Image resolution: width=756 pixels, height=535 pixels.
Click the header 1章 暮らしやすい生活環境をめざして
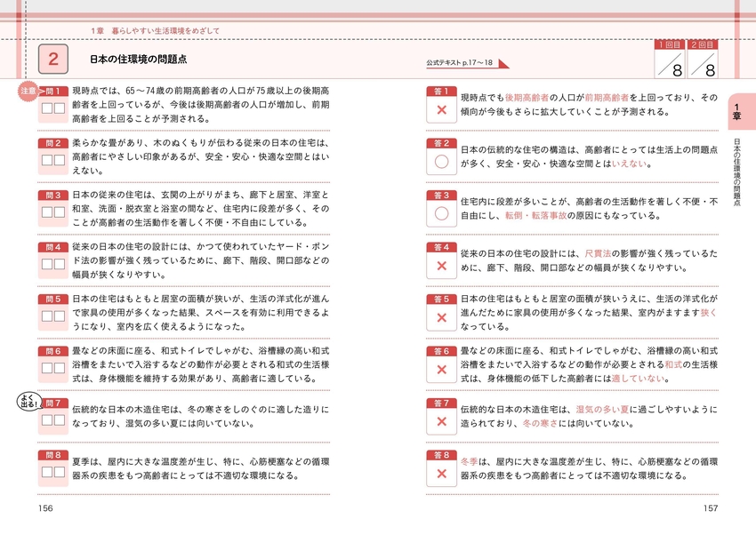pos(156,31)
